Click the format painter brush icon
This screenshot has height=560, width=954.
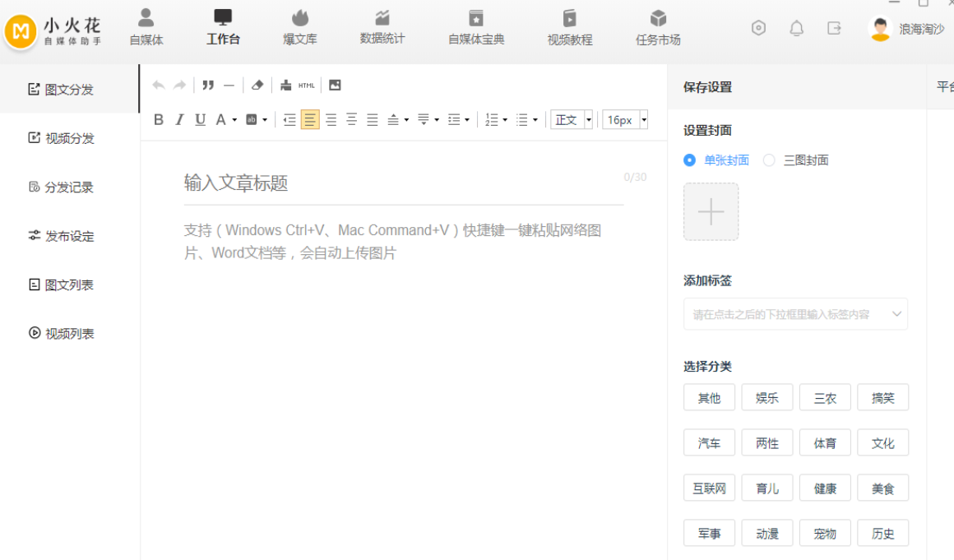coord(285,86)
